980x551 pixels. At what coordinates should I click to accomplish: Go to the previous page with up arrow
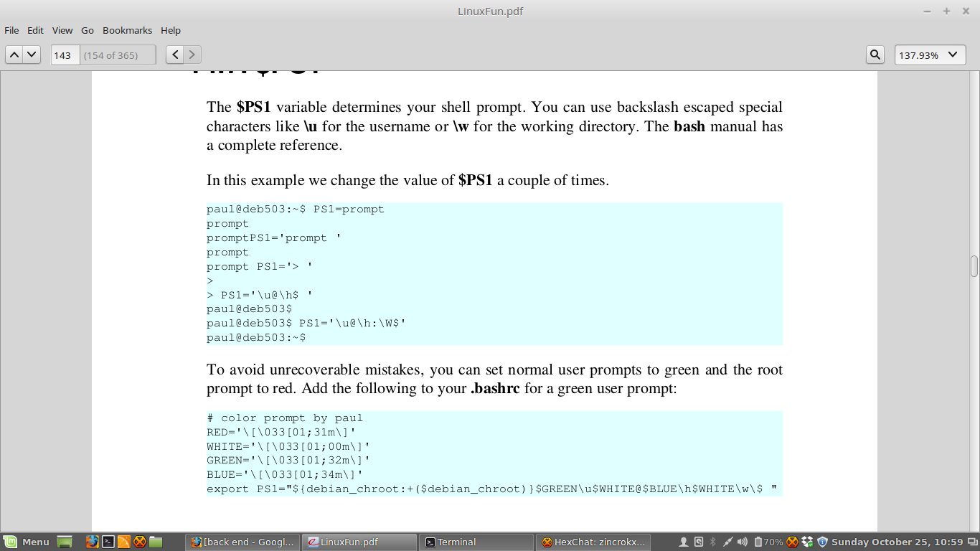[x=14, y=55]
